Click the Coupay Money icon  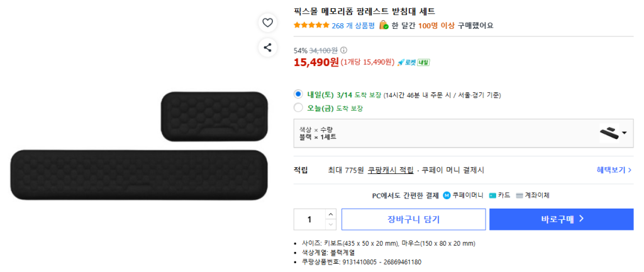tap(447, 195)
